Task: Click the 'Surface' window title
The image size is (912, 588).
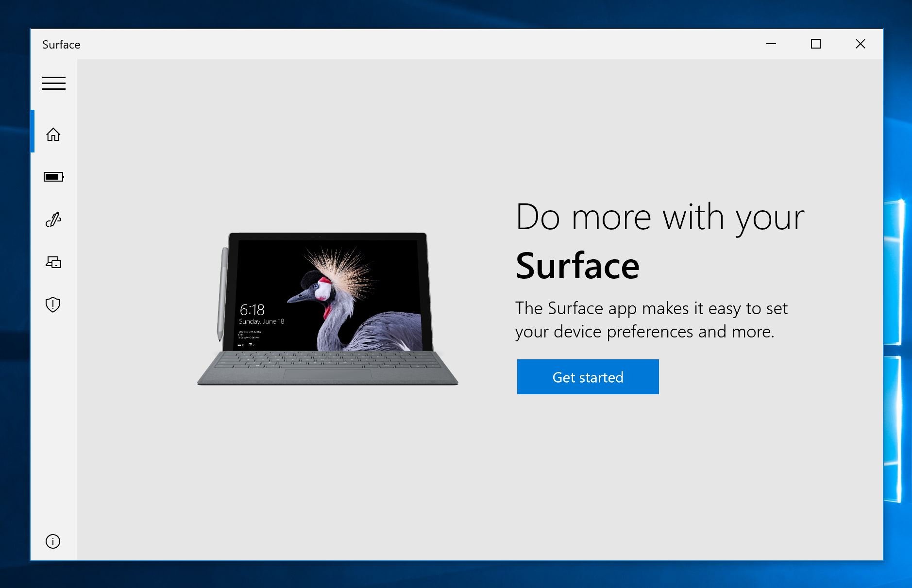Action: pyautogui.click(x=61, y=45)
